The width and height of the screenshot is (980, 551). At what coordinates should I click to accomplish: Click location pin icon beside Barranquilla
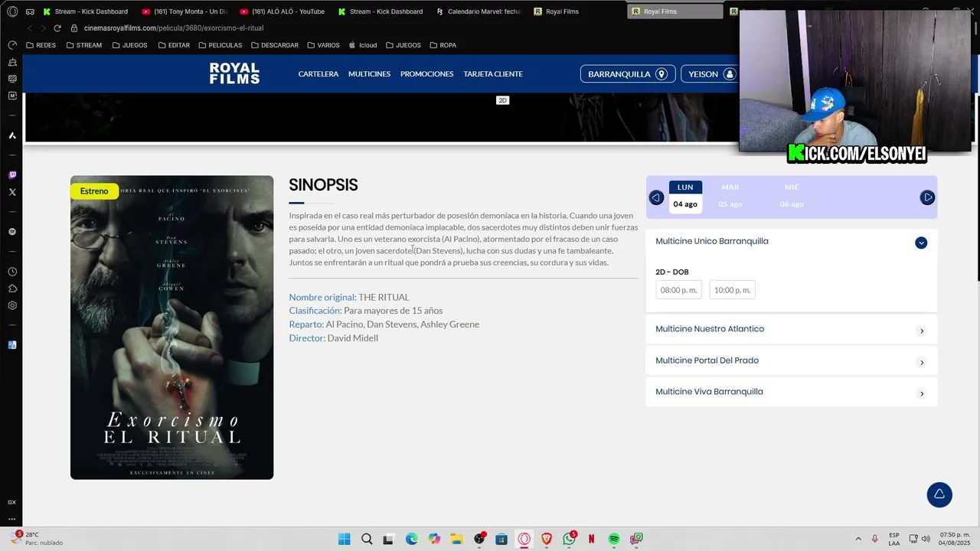point(661,74)
